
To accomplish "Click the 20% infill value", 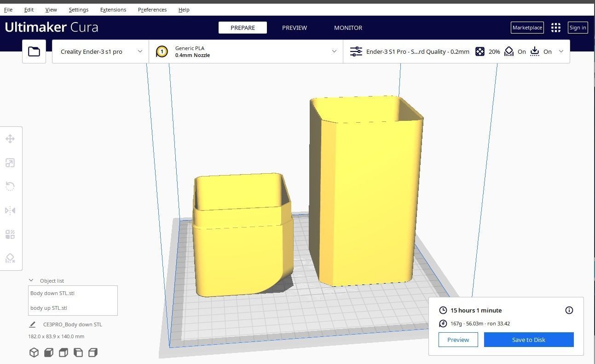I will coord(494,51).
